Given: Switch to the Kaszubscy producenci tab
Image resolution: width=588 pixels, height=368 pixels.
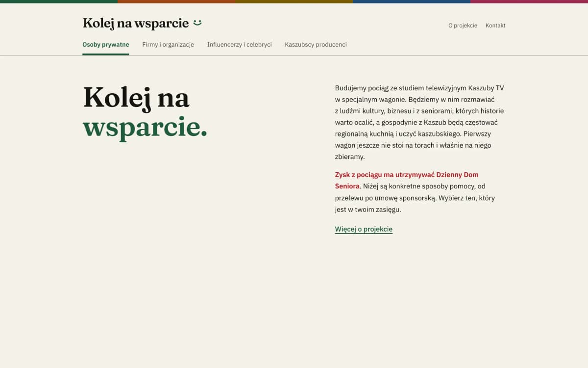Looking at the screenshot, I should click(x=316, y=45).
